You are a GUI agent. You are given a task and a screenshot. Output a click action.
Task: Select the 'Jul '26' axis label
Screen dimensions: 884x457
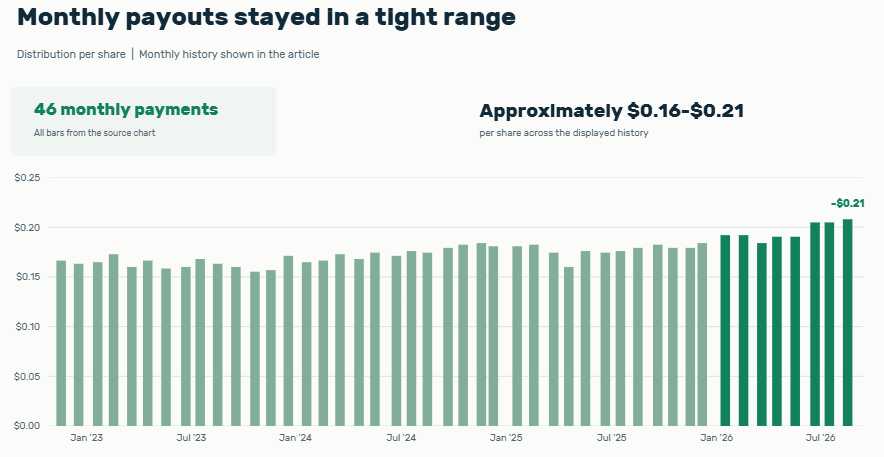(x=820, y=438)
